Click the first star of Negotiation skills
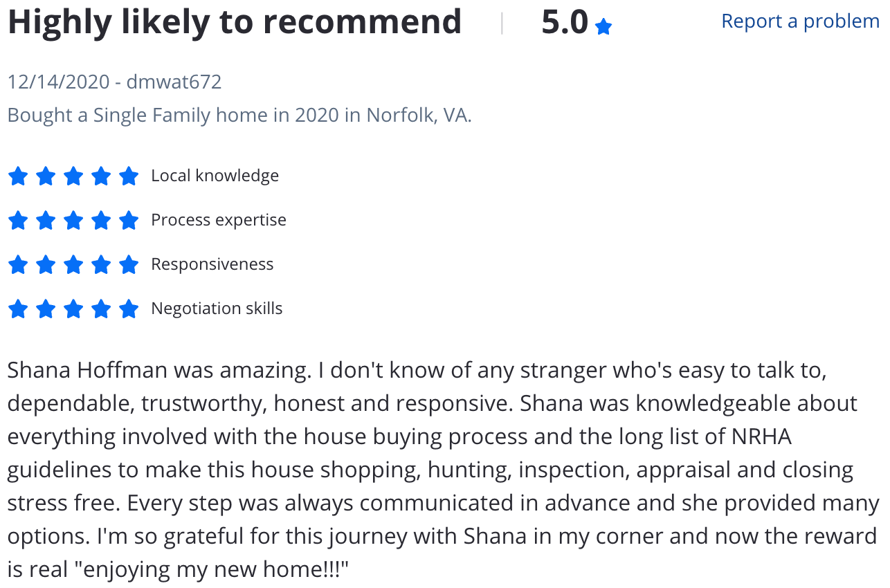This screenshot has height=588, width=890. point(18,309)
